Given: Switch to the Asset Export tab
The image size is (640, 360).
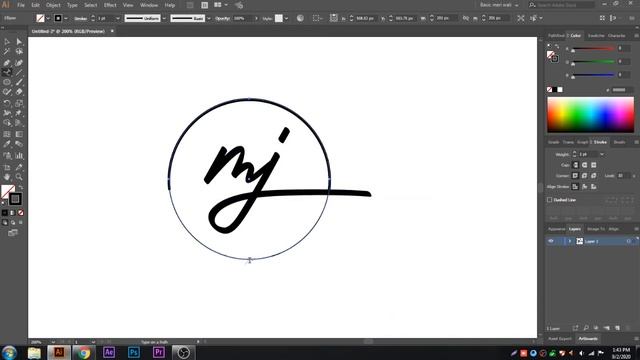Looking at the screenshot, I should click(x=560, y=339).
